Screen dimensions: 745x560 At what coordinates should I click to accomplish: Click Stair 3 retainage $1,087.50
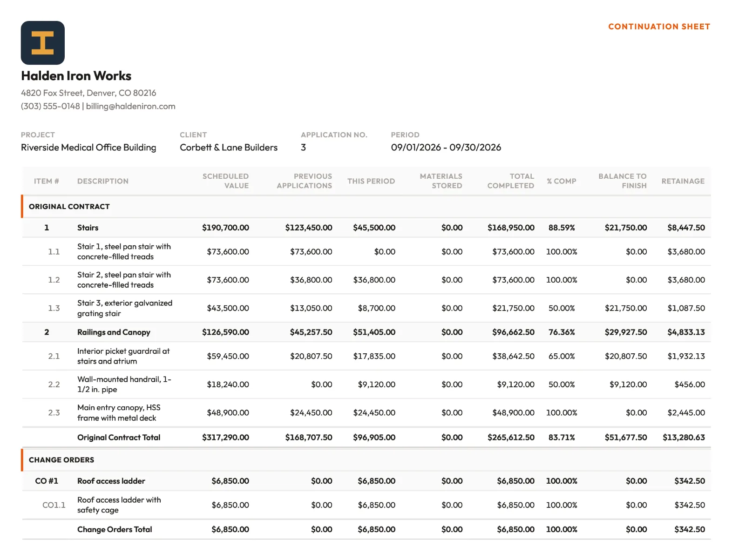[686, 308]
